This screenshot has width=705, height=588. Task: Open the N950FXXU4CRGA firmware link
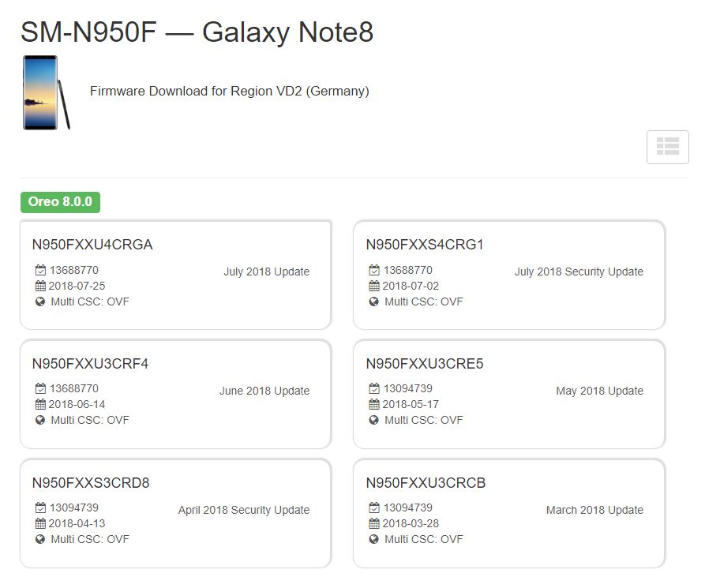tap(92, 245)
